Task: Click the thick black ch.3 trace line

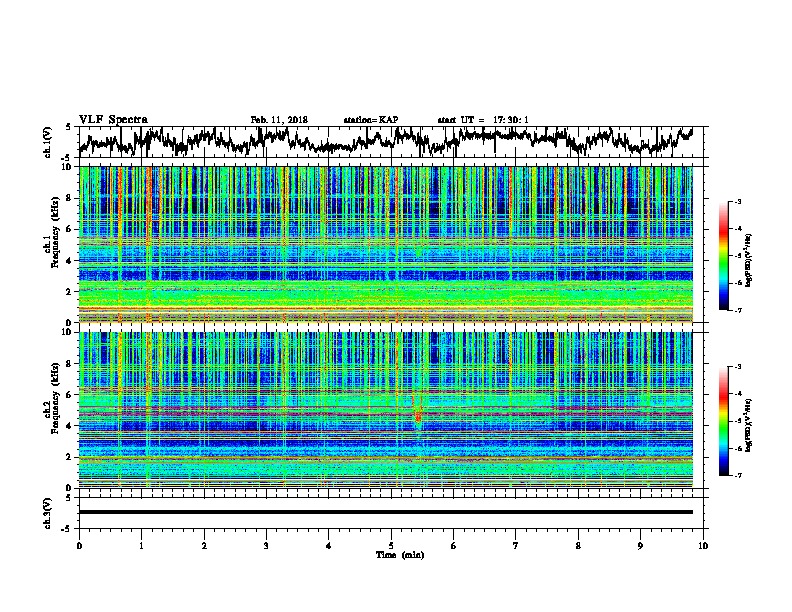Action: tap(386, 512)
